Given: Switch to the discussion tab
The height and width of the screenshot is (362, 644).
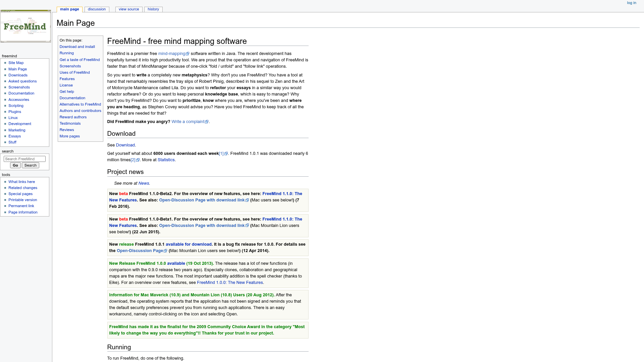Looking at the screenshot, I should coord(97,9).
